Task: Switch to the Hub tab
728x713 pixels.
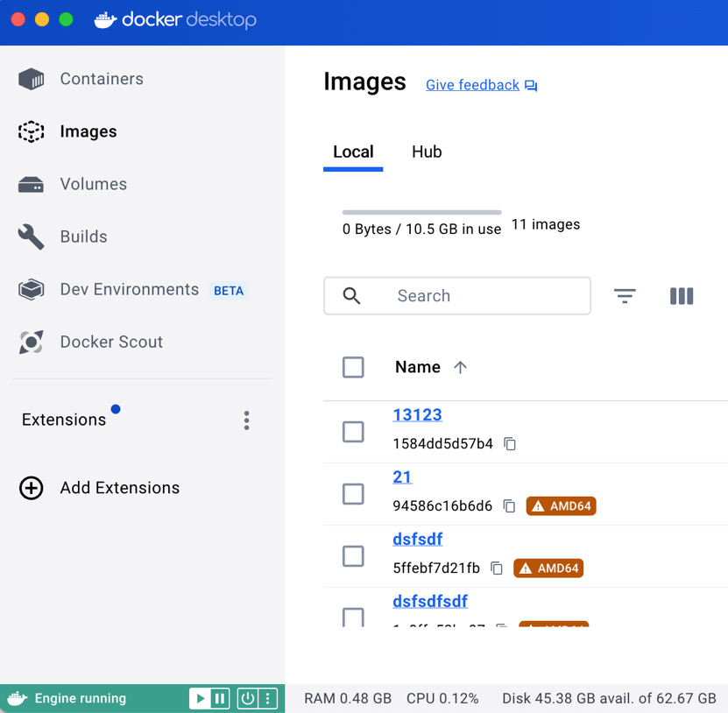Action: (x=427, y=152)
